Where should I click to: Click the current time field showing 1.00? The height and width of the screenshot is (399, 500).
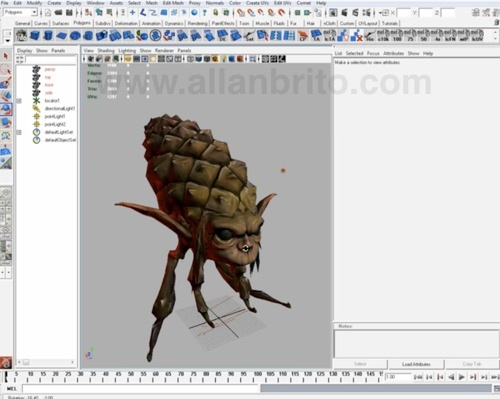[398, 377]
